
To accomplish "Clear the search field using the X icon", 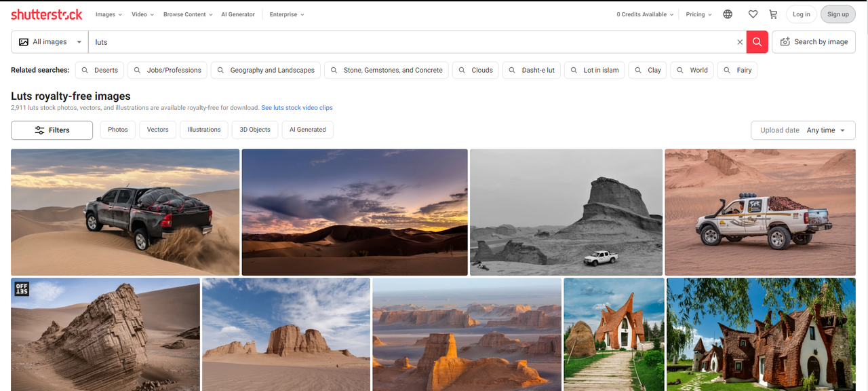I will click(x=740, y=41).
